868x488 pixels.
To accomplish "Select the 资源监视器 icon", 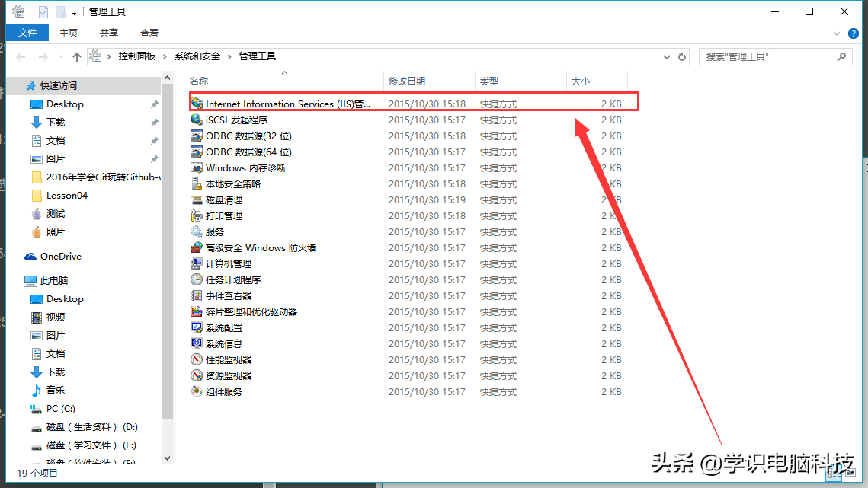I will point(197,375).
